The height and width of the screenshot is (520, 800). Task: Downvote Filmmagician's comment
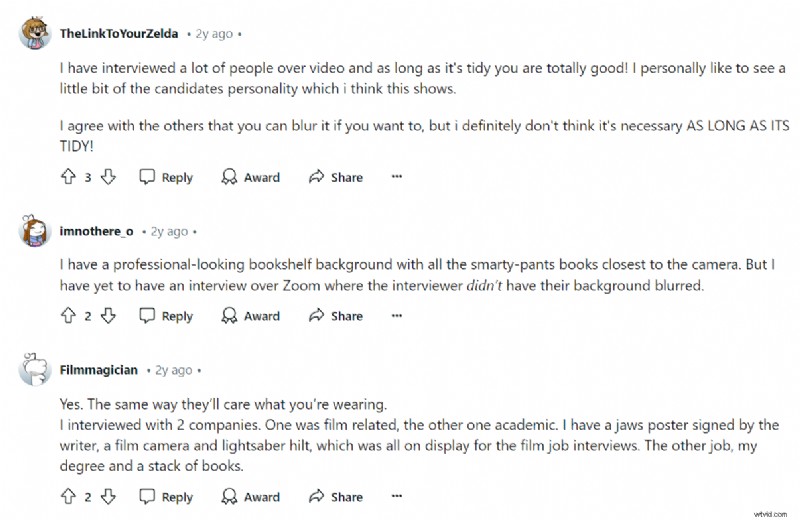(109, 496)
